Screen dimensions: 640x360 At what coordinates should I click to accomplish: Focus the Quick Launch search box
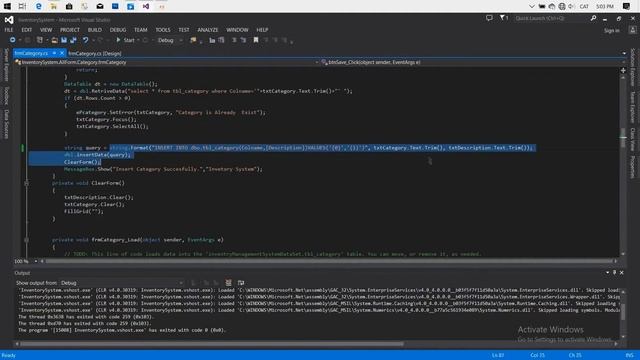pyautogui.click(x=551, y=18)
